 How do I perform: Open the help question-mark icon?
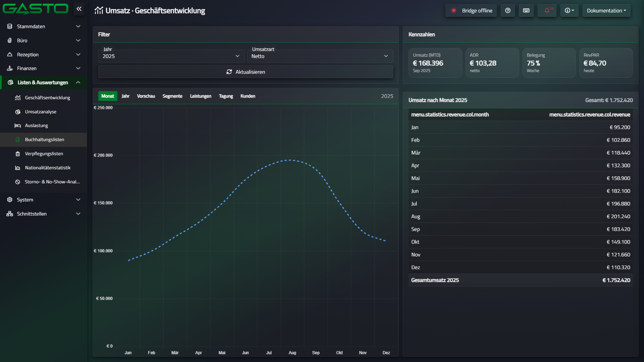[508, 10]
